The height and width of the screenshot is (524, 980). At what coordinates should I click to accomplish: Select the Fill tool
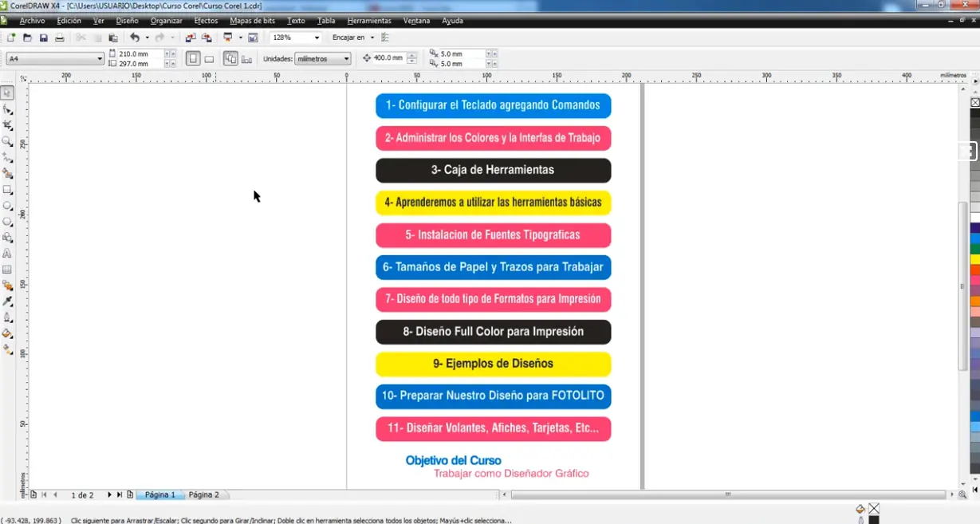[7, 333]
